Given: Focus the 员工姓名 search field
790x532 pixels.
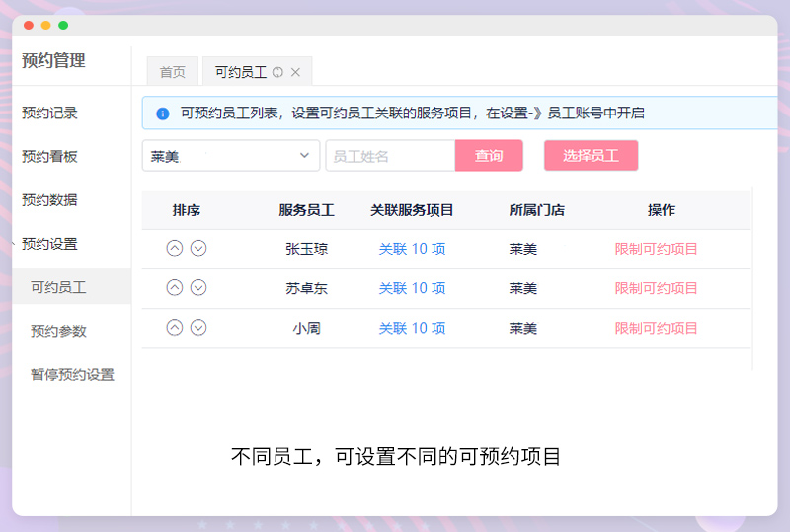Looking at the screenshot, I should 390,156.
